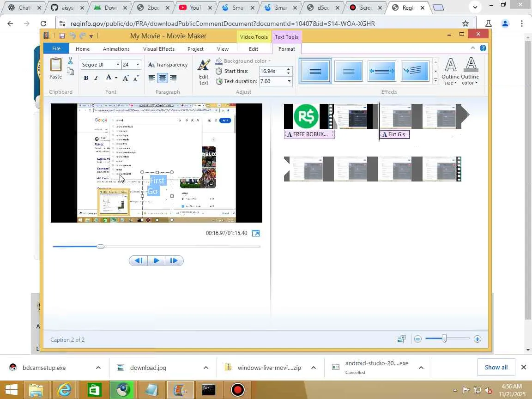Switch to the Visual Effects tab
532x399 pixels.
(x=159, y=49)
